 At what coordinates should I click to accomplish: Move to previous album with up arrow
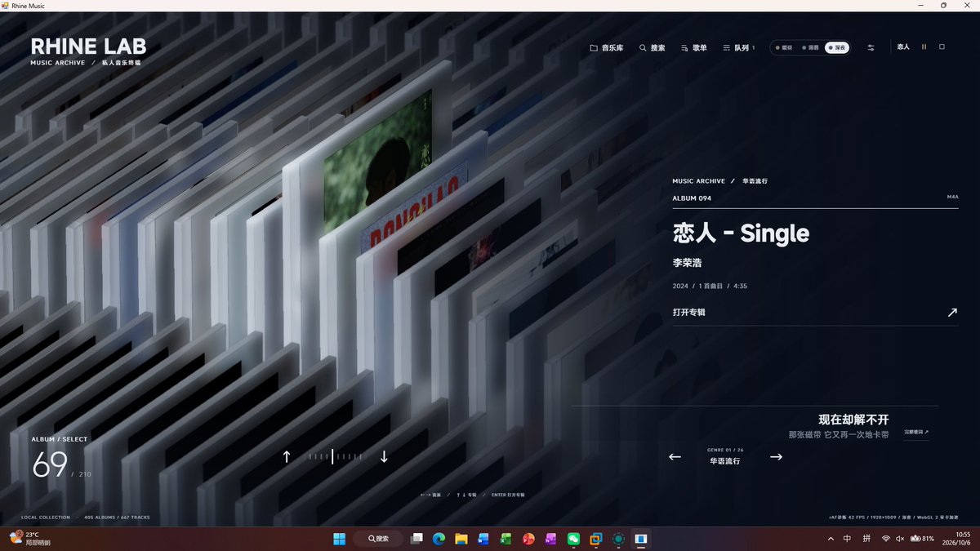(287, 457)
